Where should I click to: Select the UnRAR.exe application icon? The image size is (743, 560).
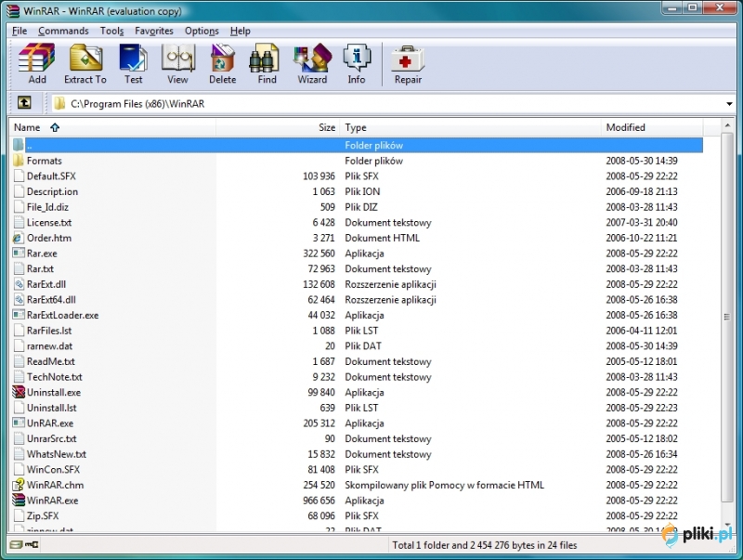click(x=19, y=423)
